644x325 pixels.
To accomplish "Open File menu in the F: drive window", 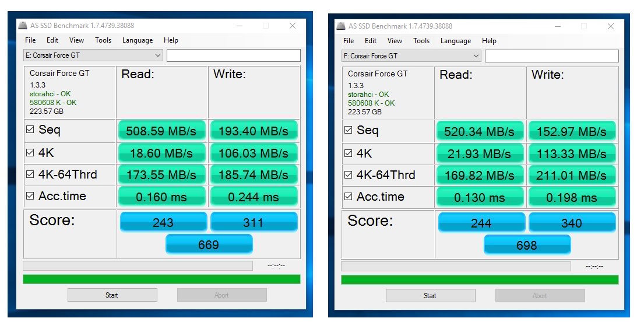I will click(349, 40).
